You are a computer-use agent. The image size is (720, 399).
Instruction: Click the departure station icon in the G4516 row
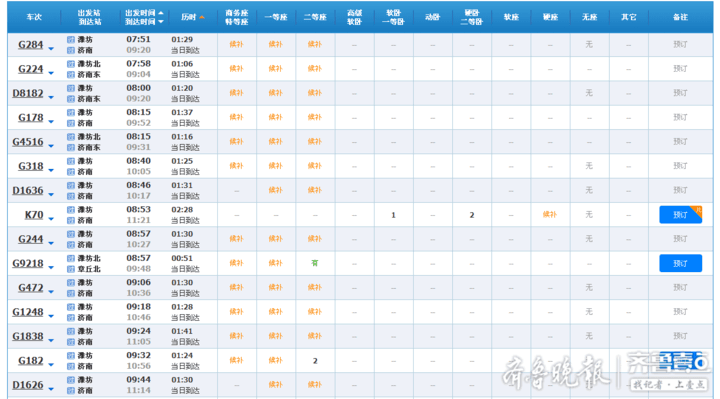tap(71, 137)
